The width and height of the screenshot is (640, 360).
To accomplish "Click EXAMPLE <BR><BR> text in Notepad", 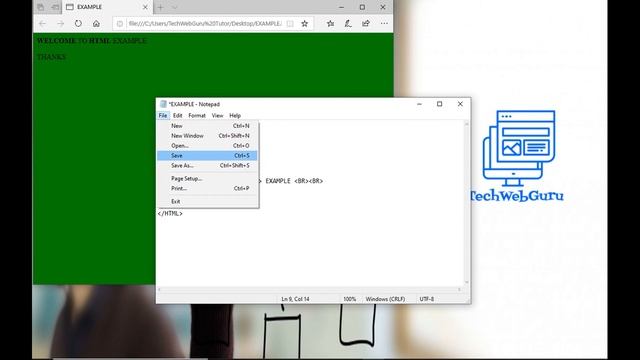I will tap(294, 181).
